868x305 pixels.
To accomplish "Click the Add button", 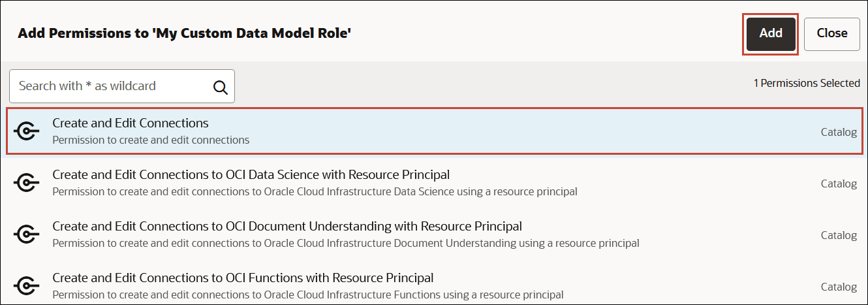I will 771,33.
